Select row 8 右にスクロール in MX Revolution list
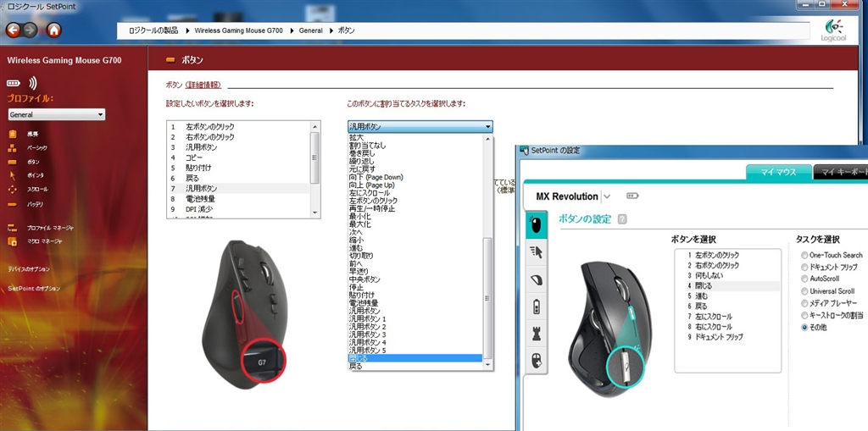 [x=727, y=327]
